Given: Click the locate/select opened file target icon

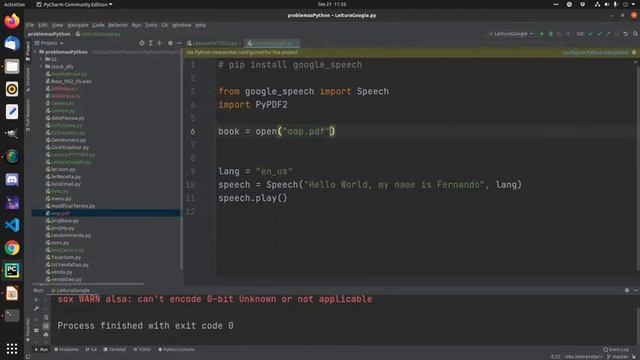Looking at the screenshot, I should click(x=142, y=43).
